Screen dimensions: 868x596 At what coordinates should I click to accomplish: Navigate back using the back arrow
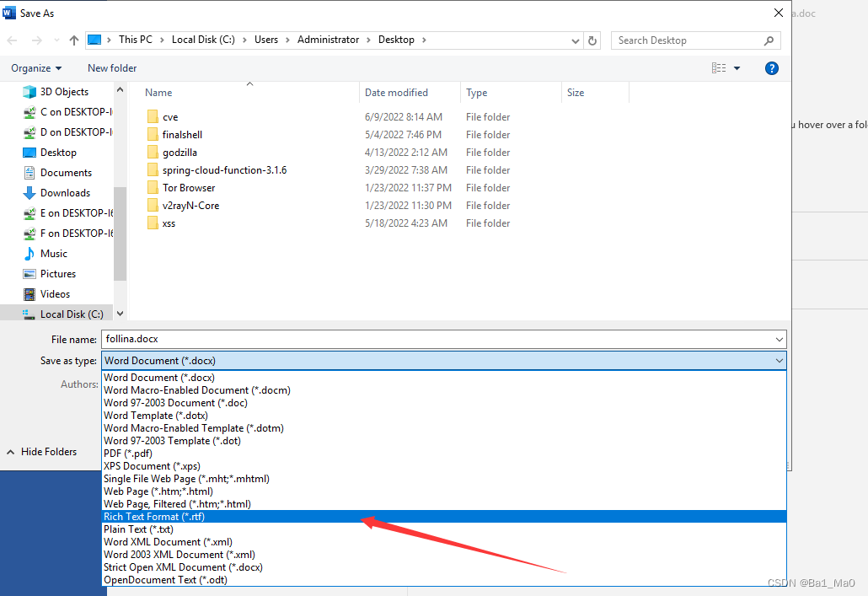pyautogui.click(x=12, y=40)
